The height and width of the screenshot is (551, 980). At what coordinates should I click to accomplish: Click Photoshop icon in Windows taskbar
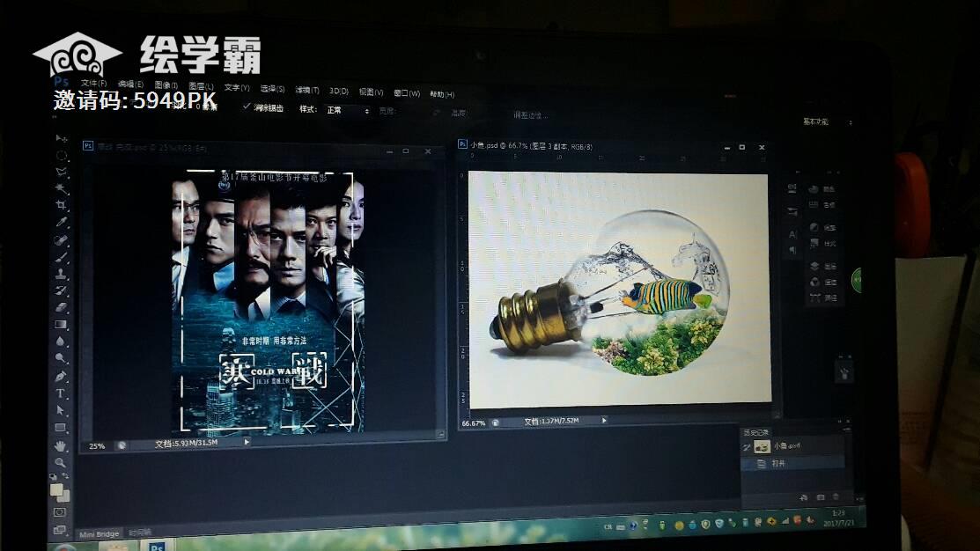tap(157, 547)
